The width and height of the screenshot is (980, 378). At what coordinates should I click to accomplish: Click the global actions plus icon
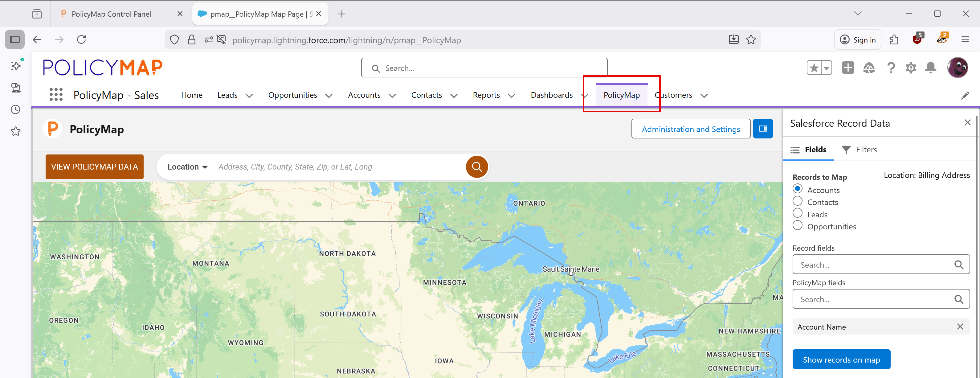tap(847, 68)
